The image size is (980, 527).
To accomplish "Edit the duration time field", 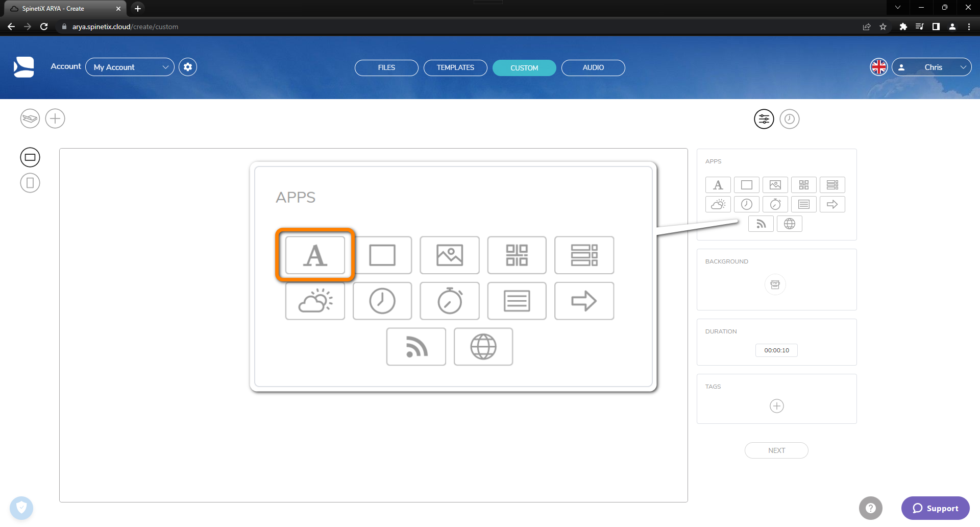I will [776, 350].
